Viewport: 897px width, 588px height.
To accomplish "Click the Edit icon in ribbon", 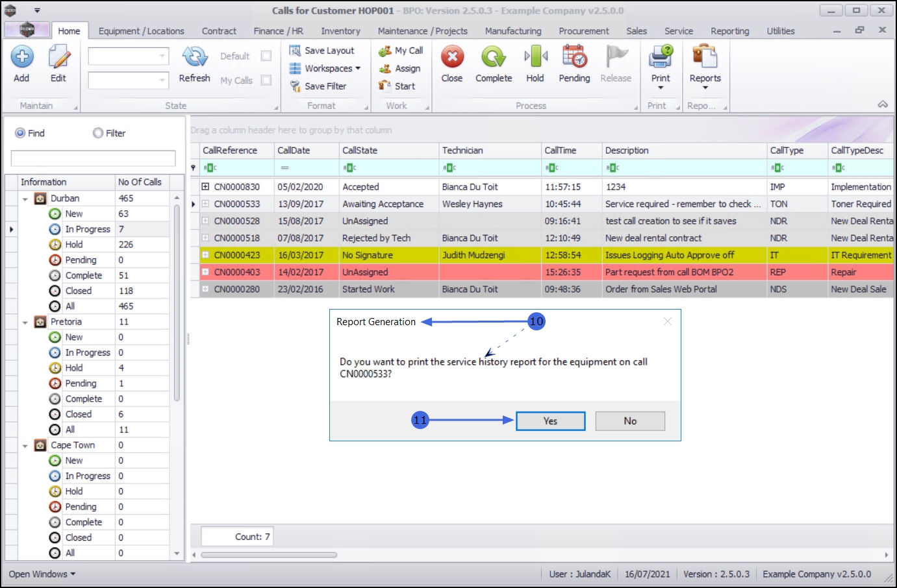I will [x=58, y=58].
